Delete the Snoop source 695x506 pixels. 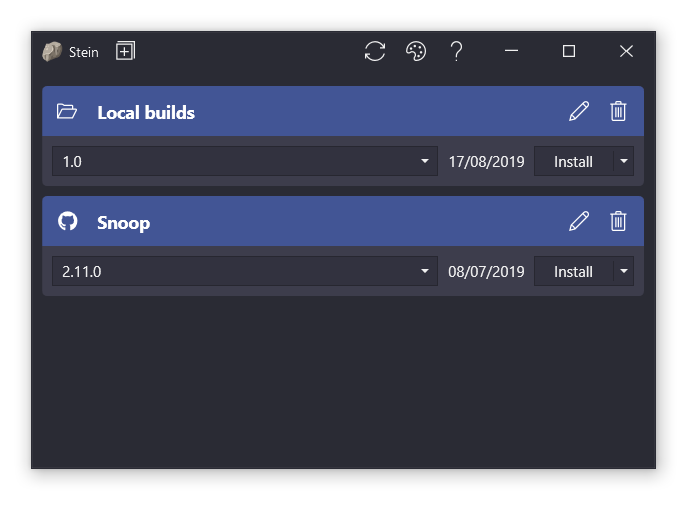pos(618,221)
